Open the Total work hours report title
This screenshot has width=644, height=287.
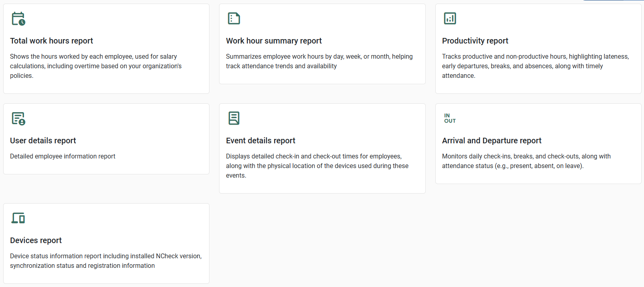51,41
